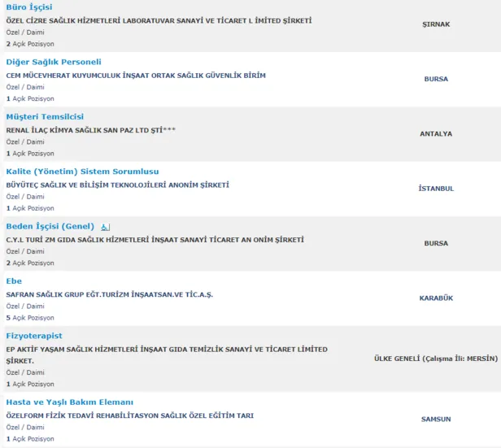
Task: Open Hasta ve Yaşlı Bakım Elemanı listing
Action: pyautogui.click(x=70, y=402)
